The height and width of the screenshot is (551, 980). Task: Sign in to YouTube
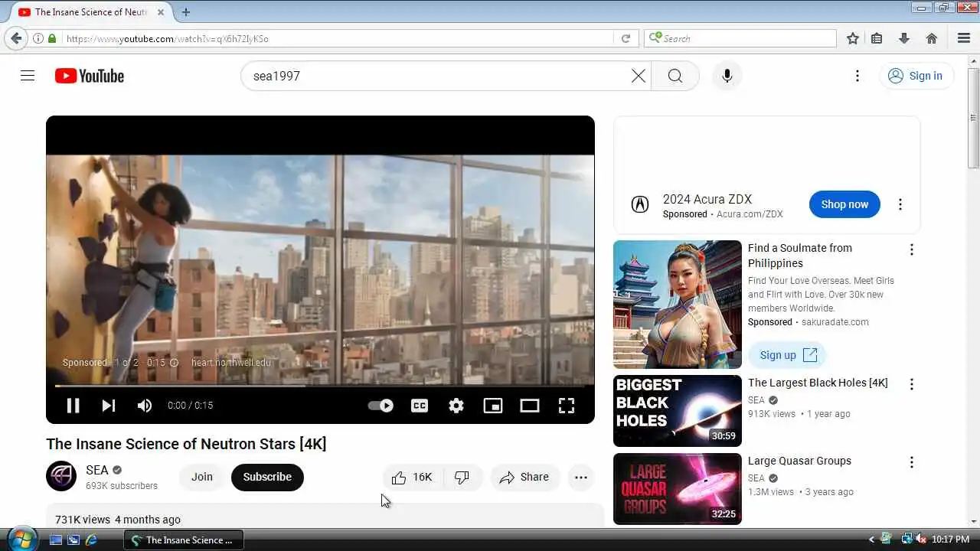coord(916,76)
